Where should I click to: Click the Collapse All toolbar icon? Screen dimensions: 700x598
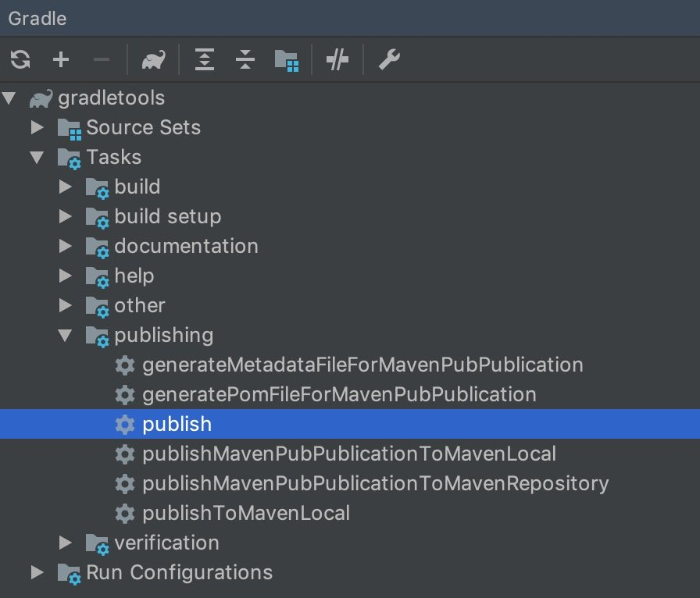(245, 59)
